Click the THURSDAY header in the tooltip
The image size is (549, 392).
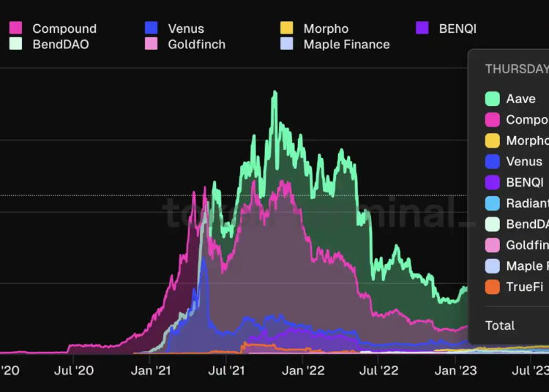pyautogui.click(x=516, y=69)
